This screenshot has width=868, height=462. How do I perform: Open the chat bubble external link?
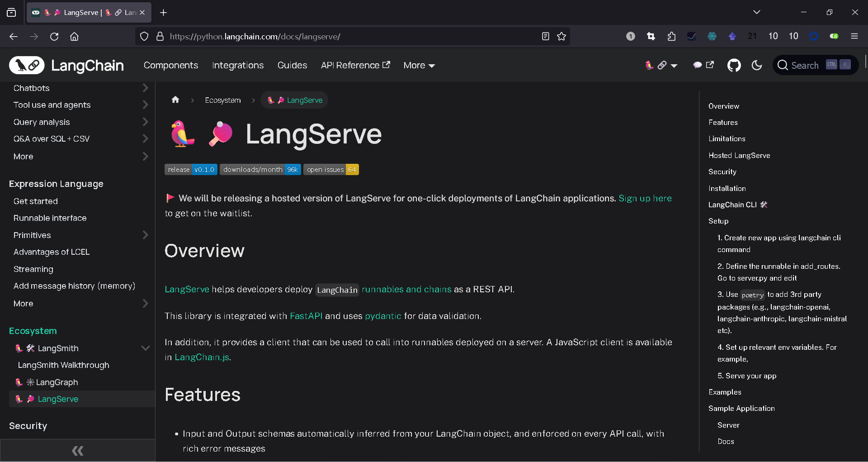click(x=703, y=66)
